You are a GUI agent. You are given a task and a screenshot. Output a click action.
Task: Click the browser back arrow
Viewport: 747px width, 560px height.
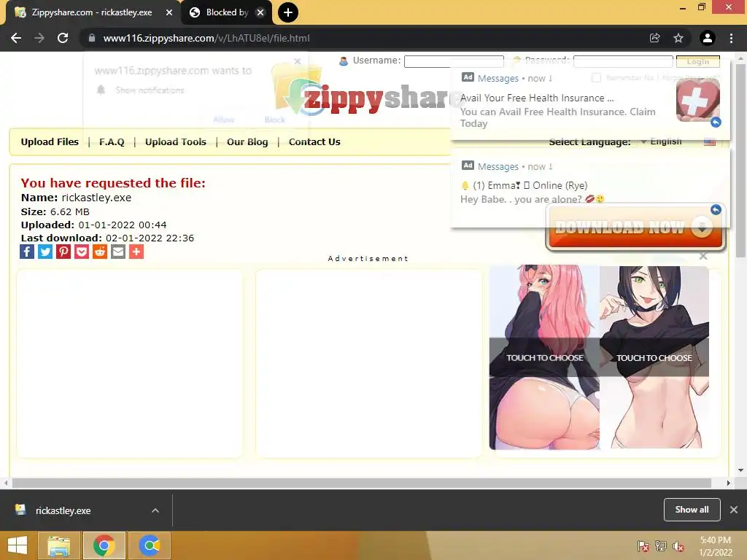coord(16,38)
